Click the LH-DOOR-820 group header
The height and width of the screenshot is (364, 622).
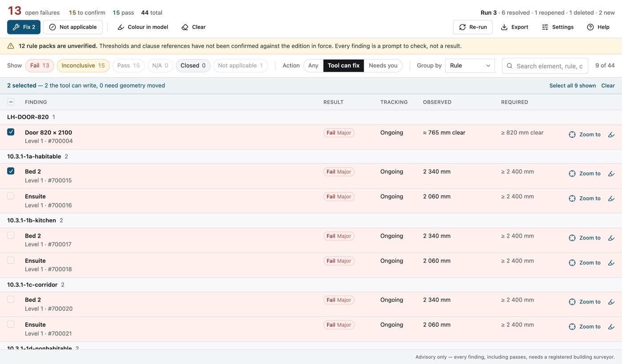(x=311, y=117)
